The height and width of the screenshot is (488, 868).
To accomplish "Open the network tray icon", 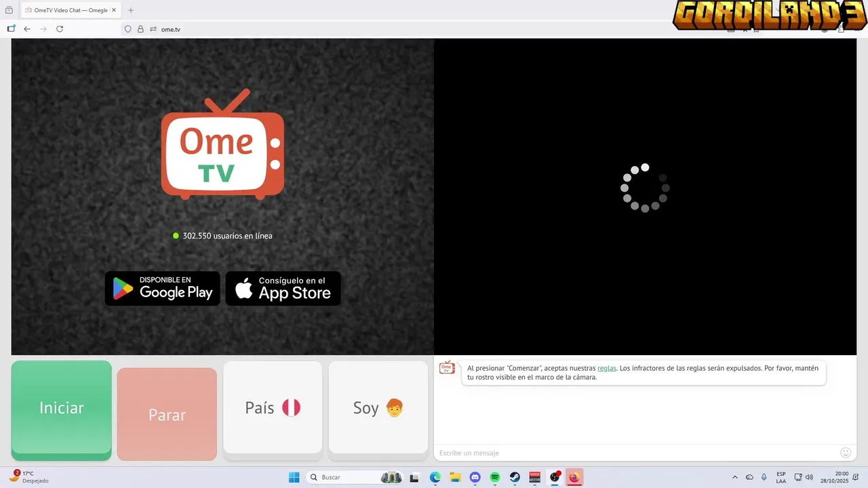I will pyautogui.click(x=798, y=477).
